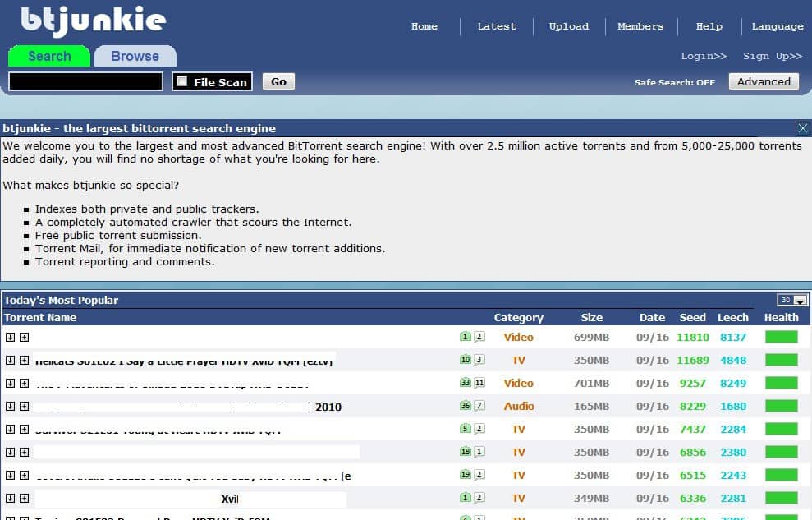Toggle Safe Search OFF setting

tap(674, 82)
